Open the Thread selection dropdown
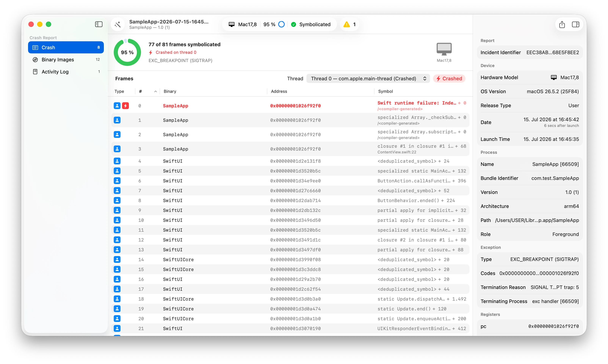The image size is (608, 364). (x=368, y=78)
